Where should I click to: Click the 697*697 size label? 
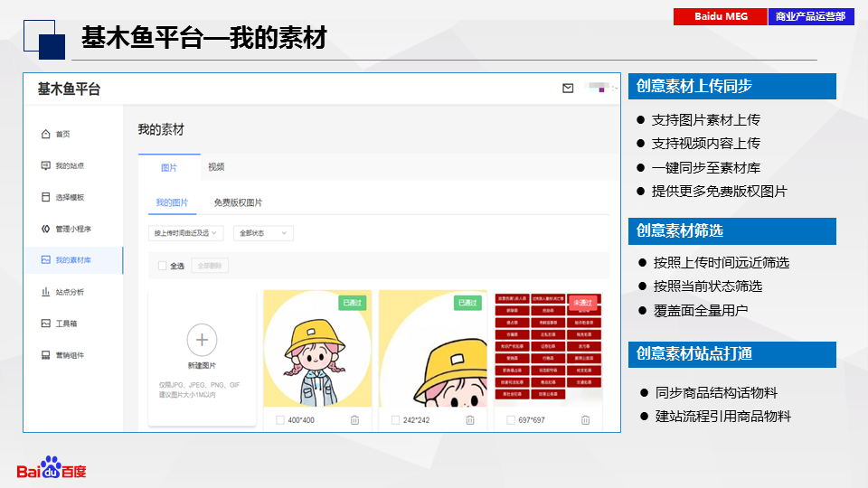click(532, 420)
